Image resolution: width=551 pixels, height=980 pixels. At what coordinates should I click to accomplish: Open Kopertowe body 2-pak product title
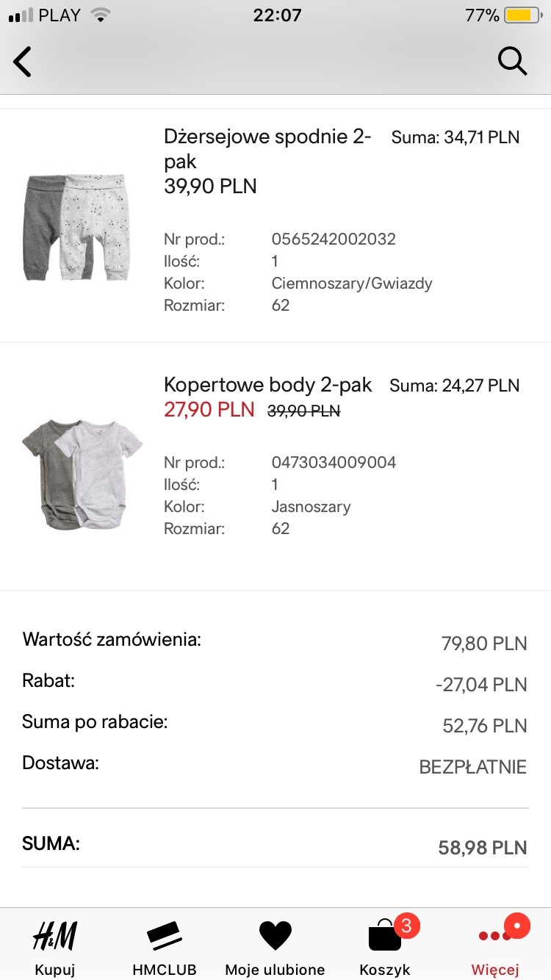click(267, 384)
